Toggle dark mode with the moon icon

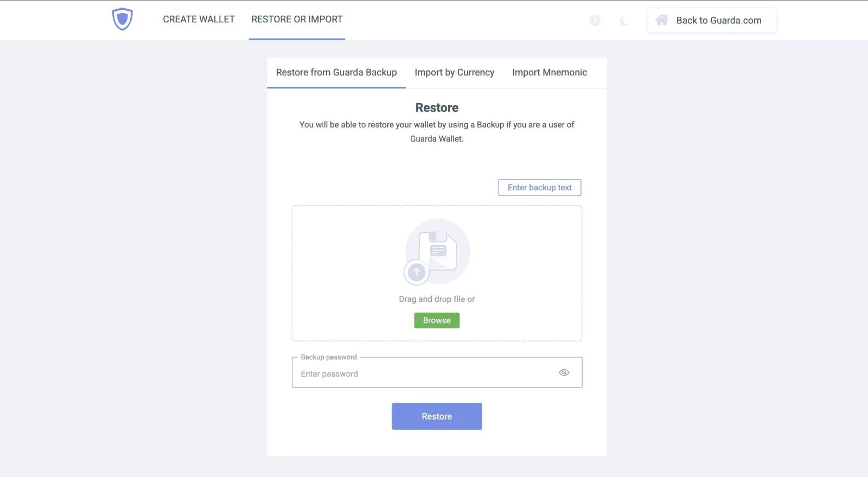tap(624, 21)
